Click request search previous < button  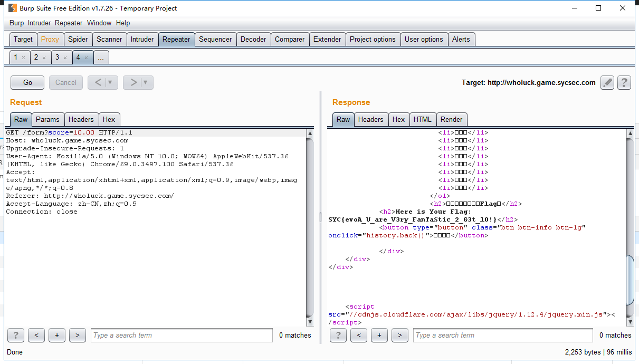(36, 335)
